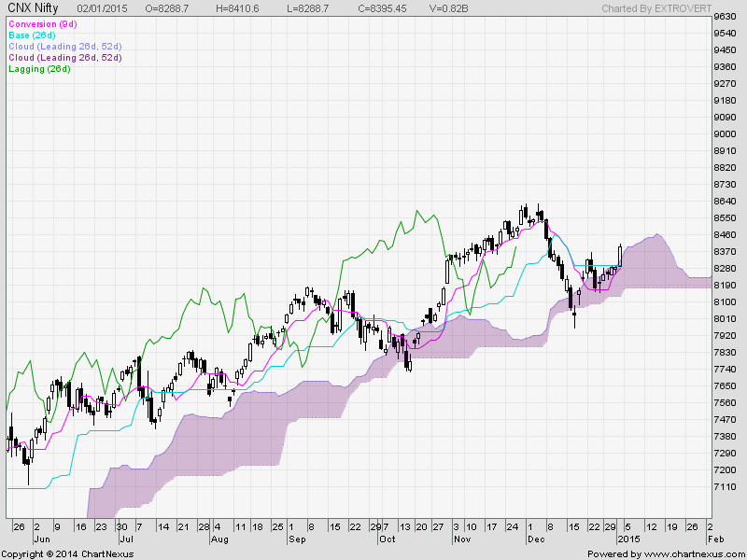Viewport: 747px width, 560px height.
Task: Select the Conversion (9d) legend entry
Action: pos(42,23)
